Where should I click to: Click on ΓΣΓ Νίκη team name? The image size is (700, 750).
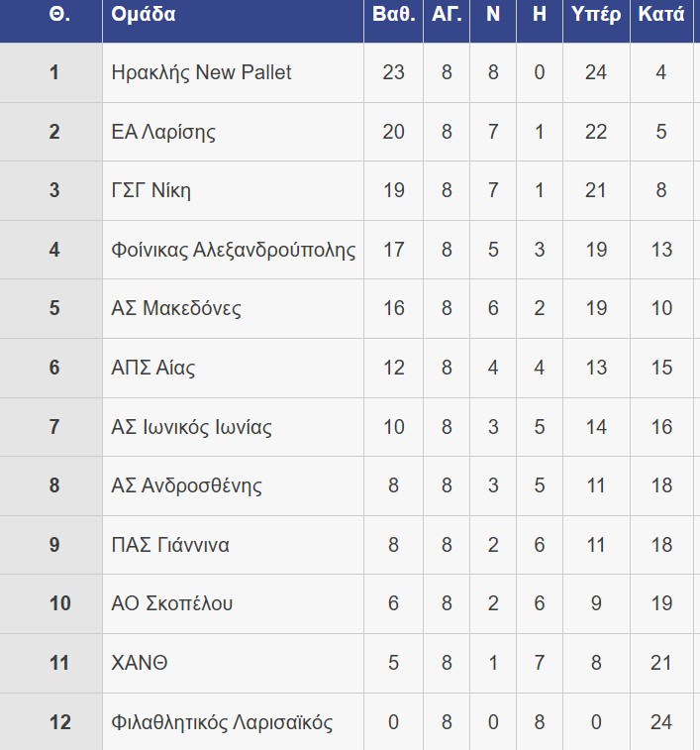click(151, 190)
